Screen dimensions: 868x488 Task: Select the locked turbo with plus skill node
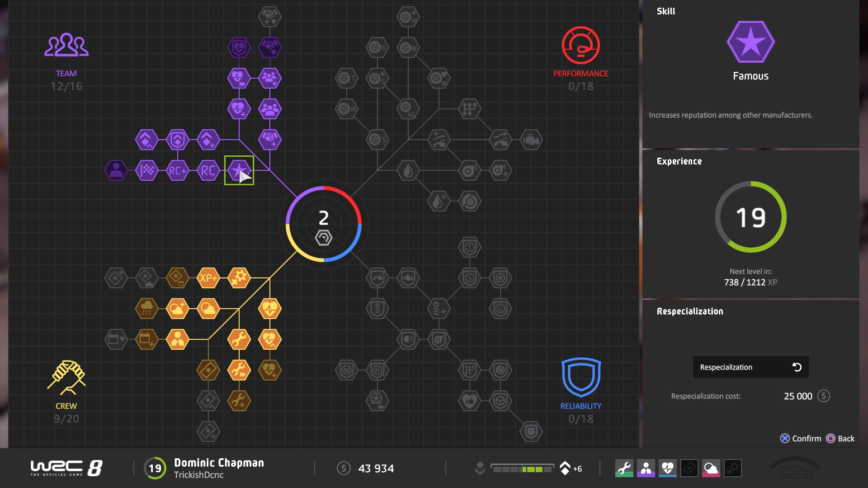click(x=500, y=170)
